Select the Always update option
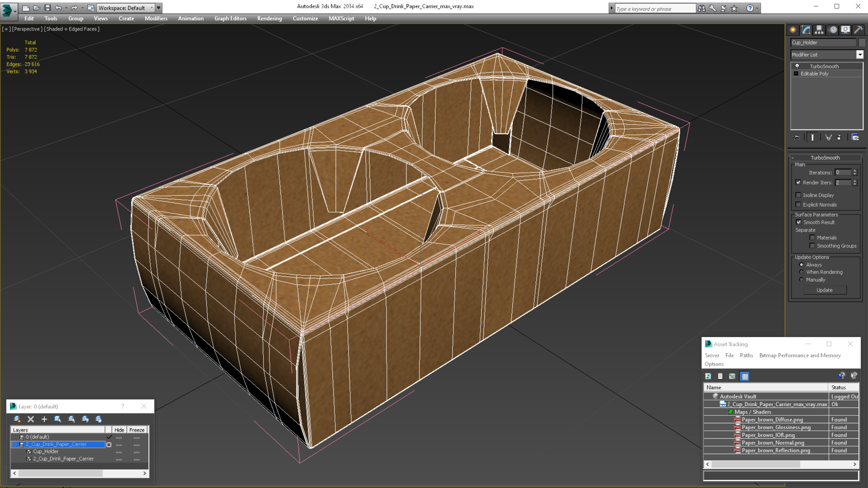The width and height of the screenshot is (868, 488). click(x=801, y=264)
